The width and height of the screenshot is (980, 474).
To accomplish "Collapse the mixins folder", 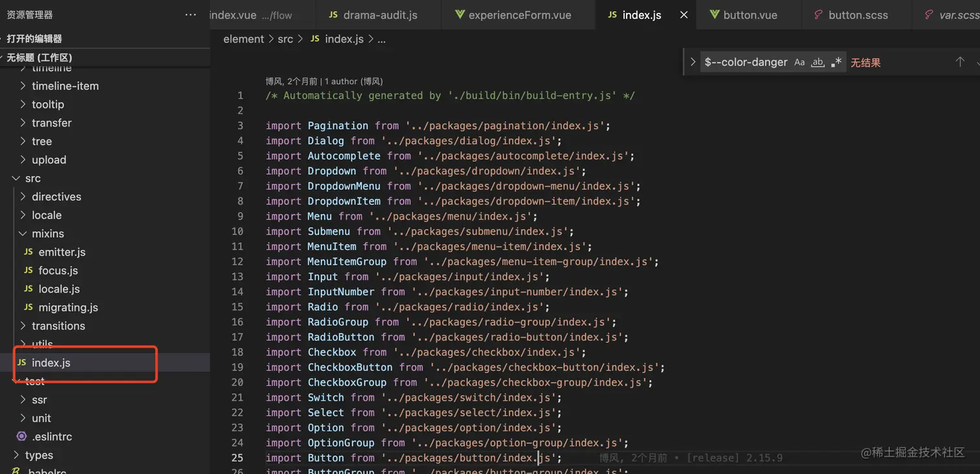I will (48, 233).
